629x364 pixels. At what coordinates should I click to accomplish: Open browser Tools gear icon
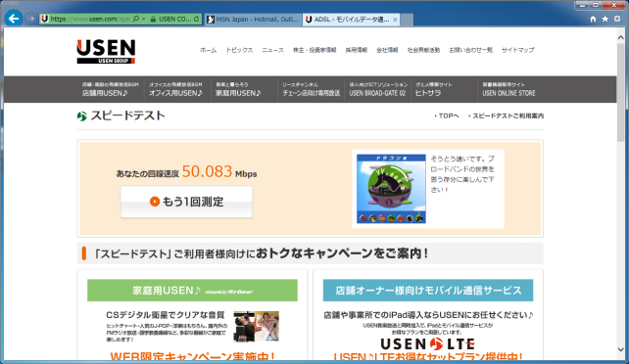tap(617, 19)
